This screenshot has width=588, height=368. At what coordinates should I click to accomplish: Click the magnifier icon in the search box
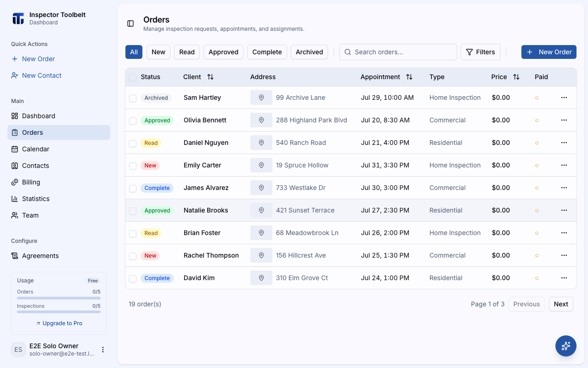[x=348, y=52]
